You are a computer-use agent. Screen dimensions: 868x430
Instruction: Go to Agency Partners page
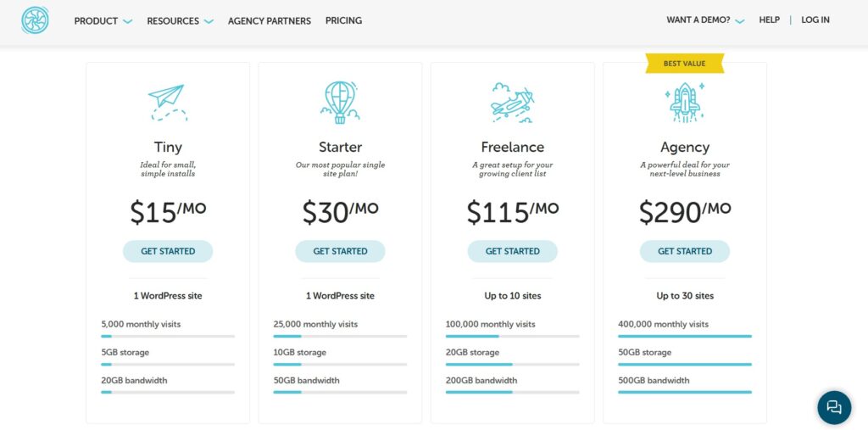tap(270, 20)
